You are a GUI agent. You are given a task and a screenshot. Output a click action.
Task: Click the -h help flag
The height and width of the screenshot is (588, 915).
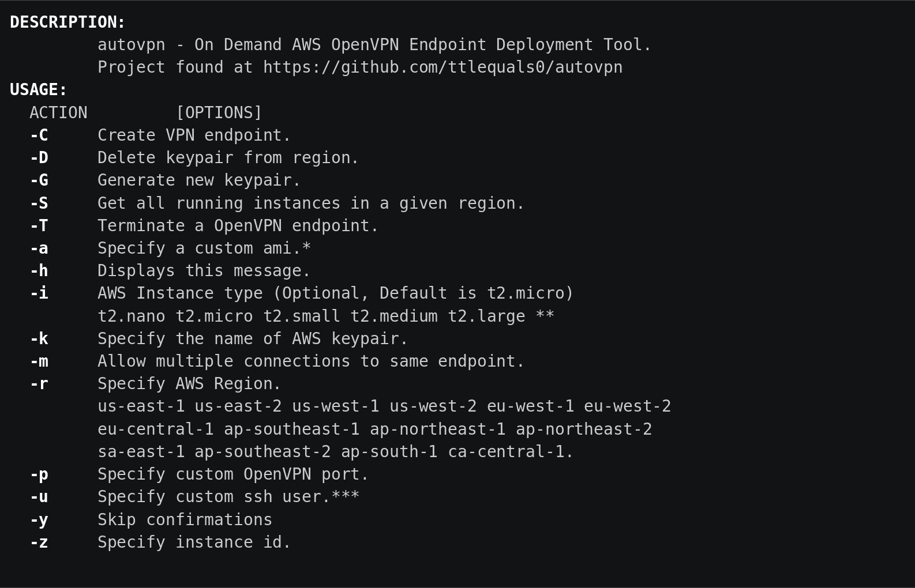pyautogui.click(x=39, y=271)
